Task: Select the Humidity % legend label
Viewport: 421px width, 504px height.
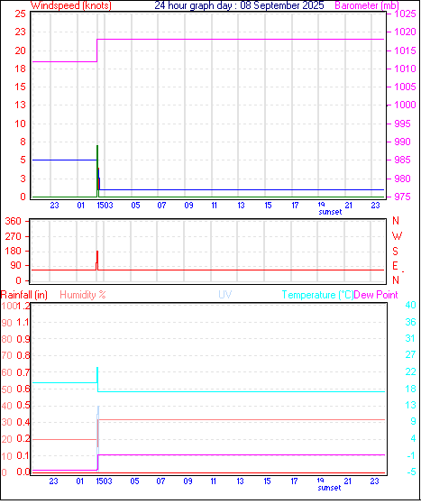Action: [83, 295]
